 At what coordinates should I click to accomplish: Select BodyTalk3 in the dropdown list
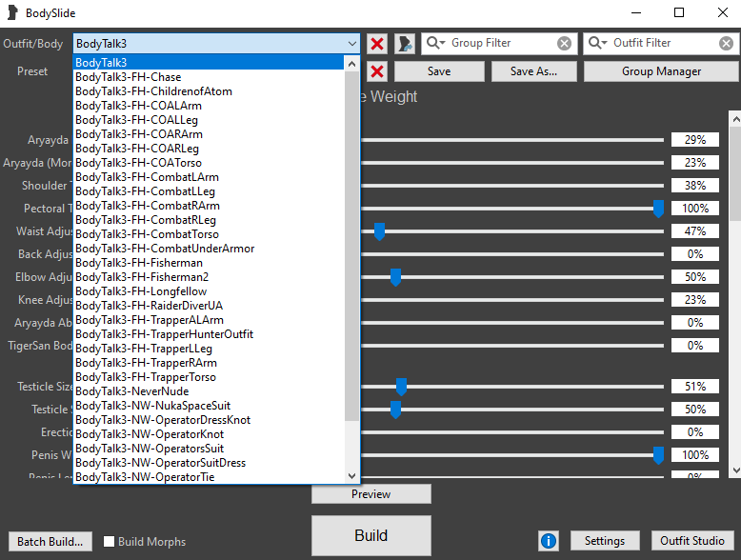[x=209, y=62]
